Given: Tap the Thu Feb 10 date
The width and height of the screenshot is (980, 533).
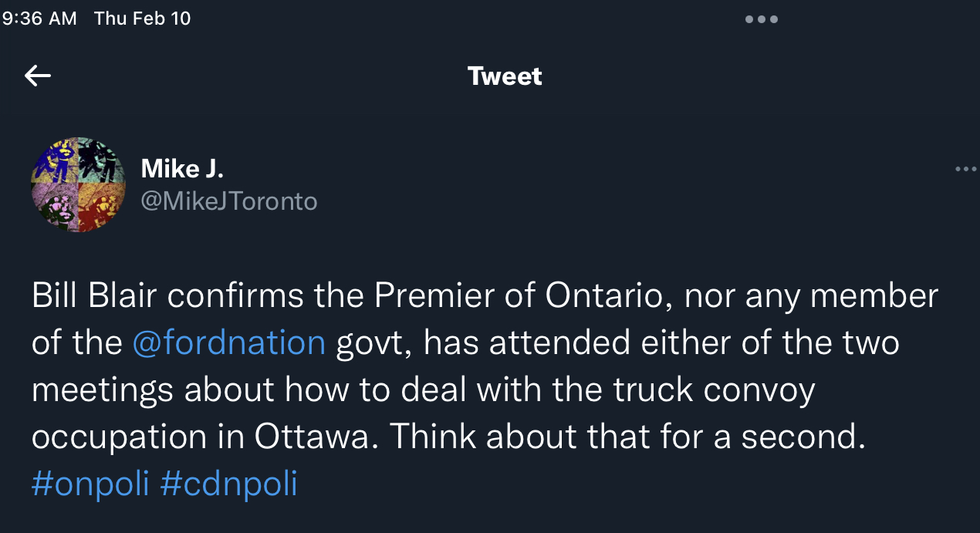Looking at the screenshot, I should (x=142, y=19).
